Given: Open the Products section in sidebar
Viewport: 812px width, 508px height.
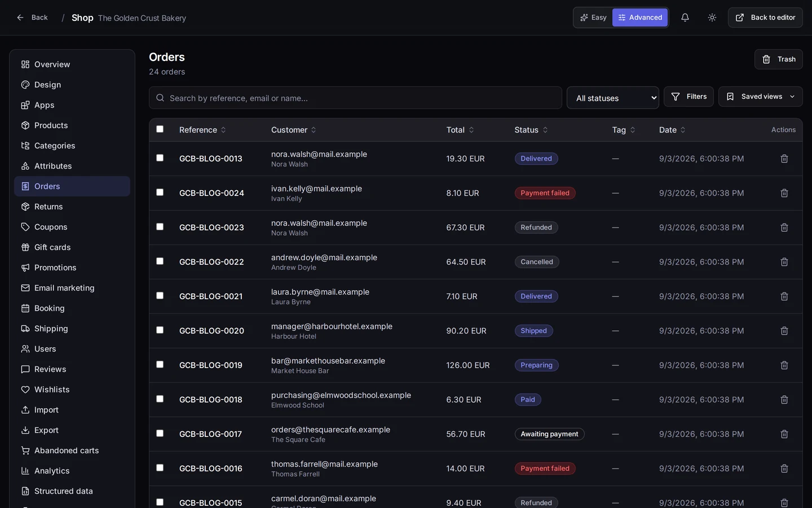Looking at the screenshot, I should point(72,125).
